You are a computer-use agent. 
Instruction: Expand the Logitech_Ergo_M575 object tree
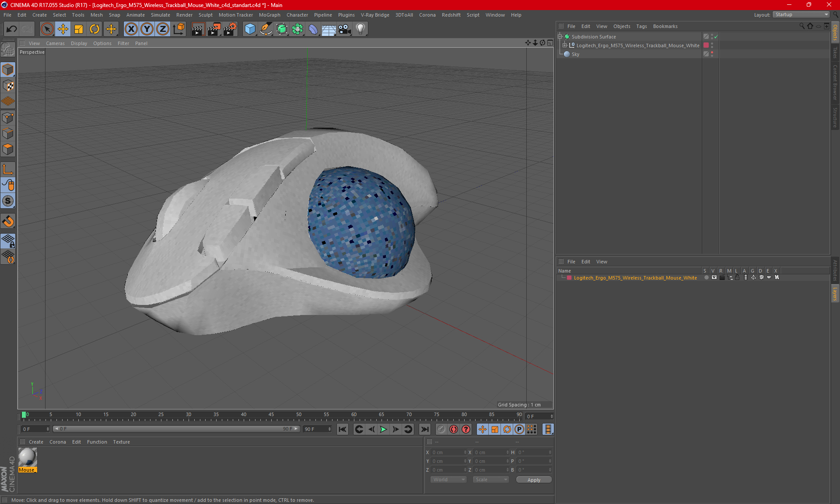(564, 45)
